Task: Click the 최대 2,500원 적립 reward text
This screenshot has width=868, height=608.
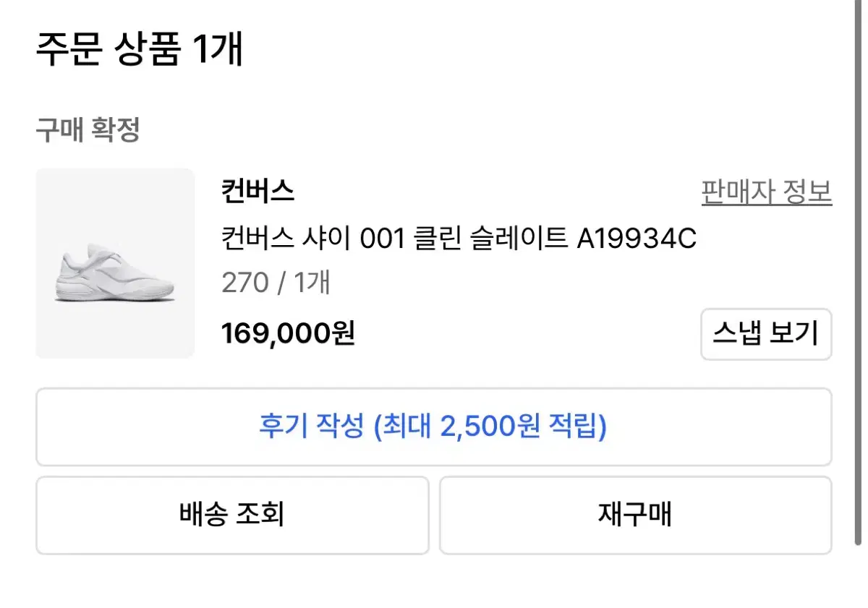Action: click(x=490, y=427)
